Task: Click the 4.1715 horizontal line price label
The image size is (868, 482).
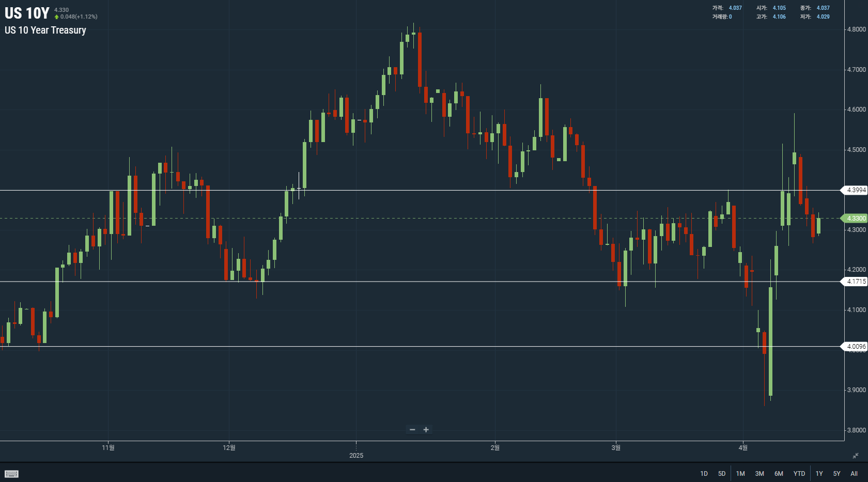Action: (x=855, y=282)
